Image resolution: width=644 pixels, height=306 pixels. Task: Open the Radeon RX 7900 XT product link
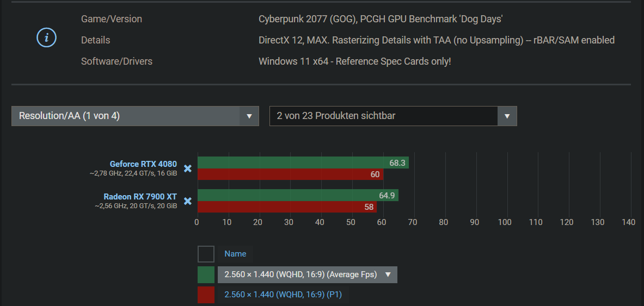click(x=140, y=197)
